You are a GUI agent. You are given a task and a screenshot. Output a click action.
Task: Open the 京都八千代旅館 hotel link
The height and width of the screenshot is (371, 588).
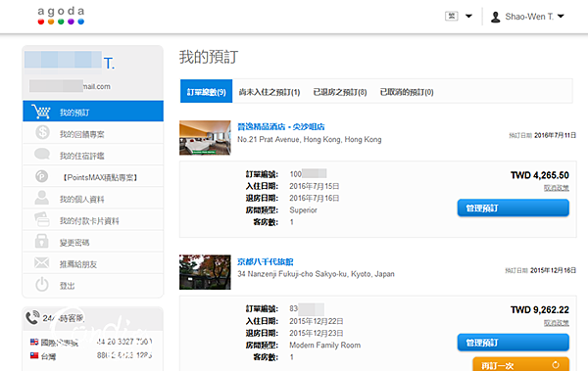point(266,261)
